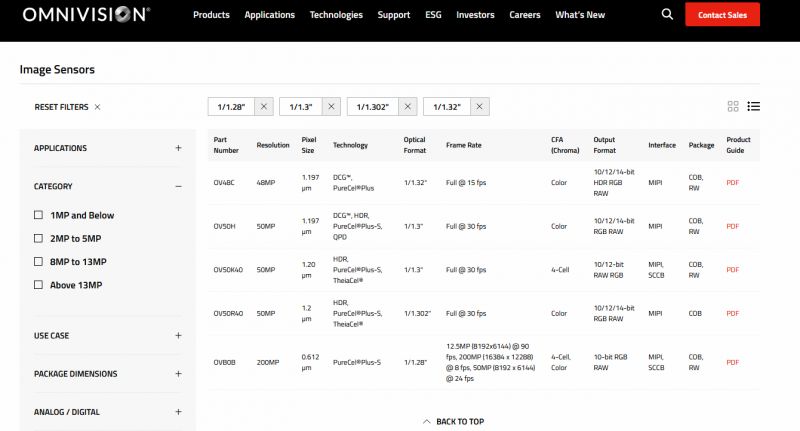
Task: Open the PDF guide for OVB0B
Action: (x=733, y=362)
